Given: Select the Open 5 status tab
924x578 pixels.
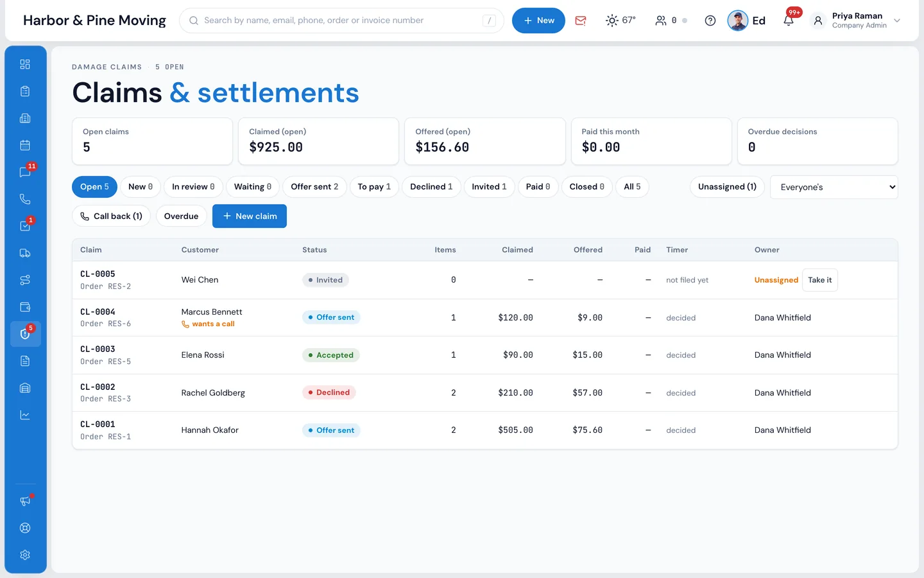Looking at the screenshot, I should point(94,187).
